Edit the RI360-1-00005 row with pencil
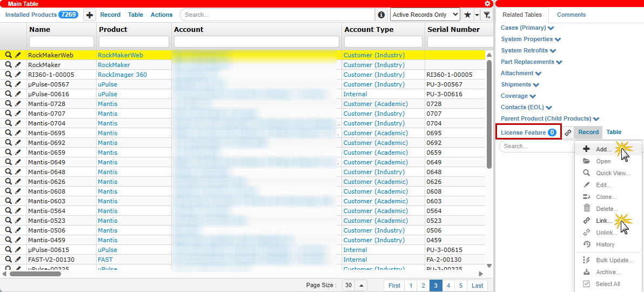The width and height of the screenshot is (644, 292). (x=18, y=75)
